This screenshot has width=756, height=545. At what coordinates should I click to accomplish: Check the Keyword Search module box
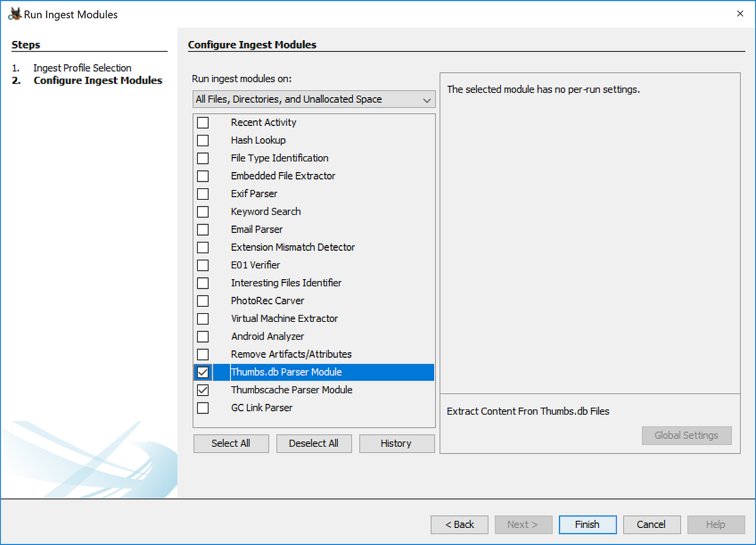pyautogui.click(x=203, y=212)
